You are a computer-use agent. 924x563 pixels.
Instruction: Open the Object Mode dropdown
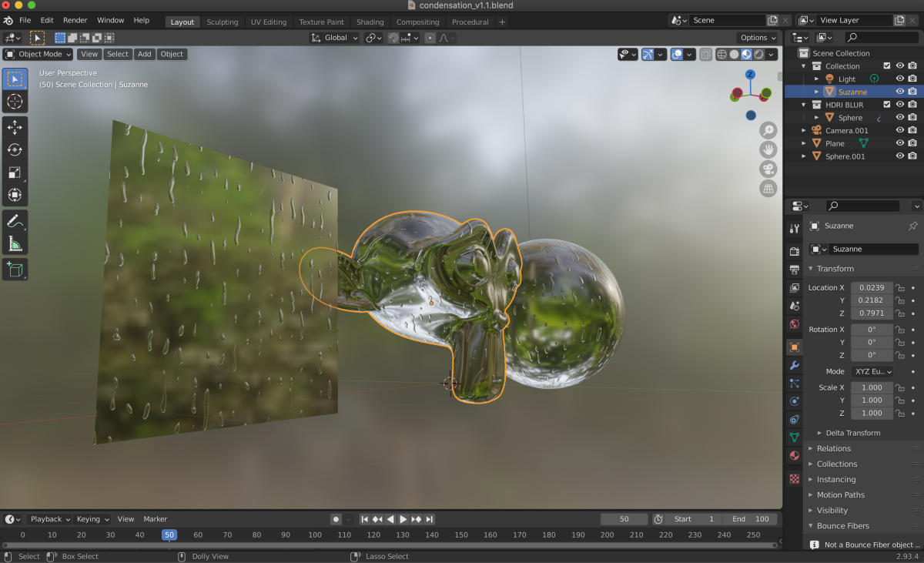pyautogui.click(x=38, y=54)
